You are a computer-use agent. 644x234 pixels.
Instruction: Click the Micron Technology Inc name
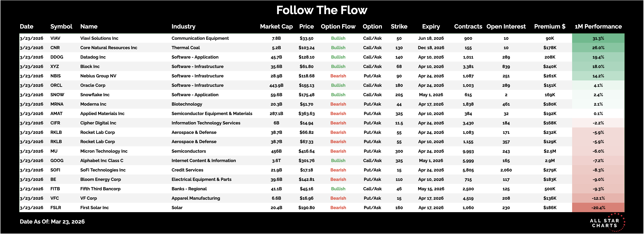tap(104, 151)
